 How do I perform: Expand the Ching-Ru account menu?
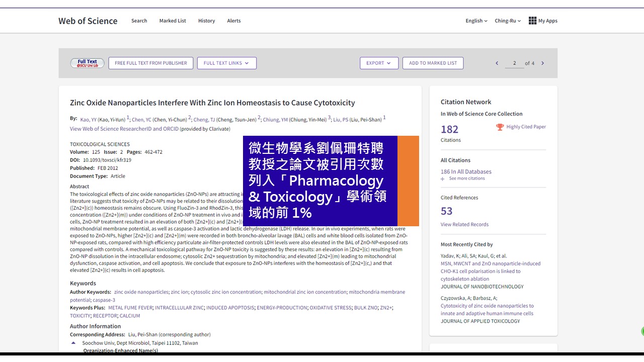point(507,21)
